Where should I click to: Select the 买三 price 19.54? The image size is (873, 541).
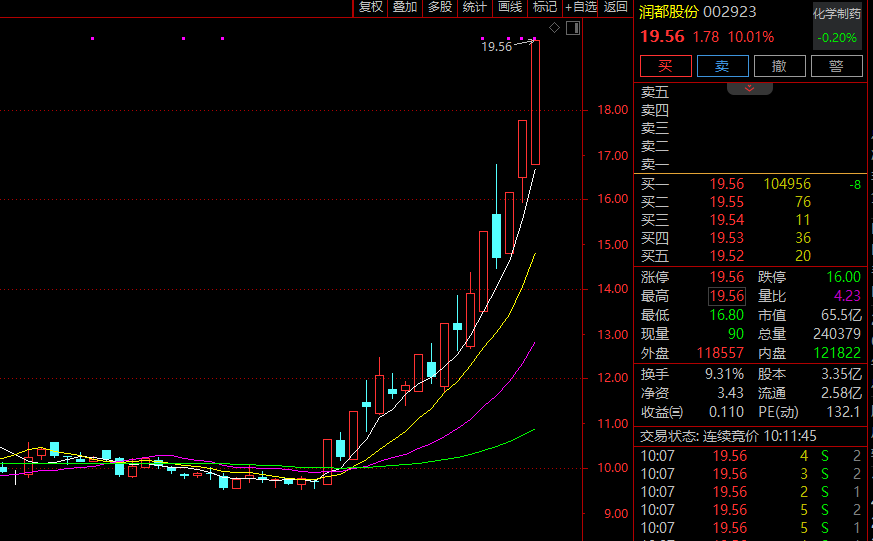(x=727, y=220)
